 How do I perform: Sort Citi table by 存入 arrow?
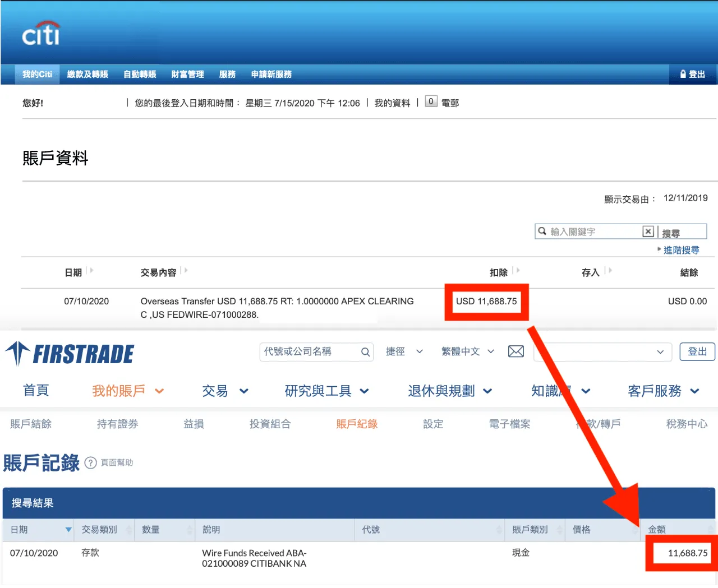(609, 271)
